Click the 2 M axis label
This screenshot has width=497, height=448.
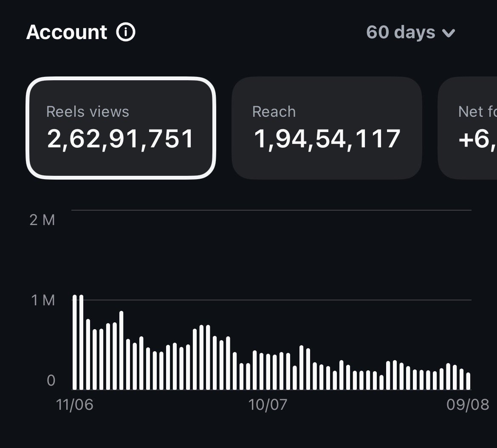point(42,220)
